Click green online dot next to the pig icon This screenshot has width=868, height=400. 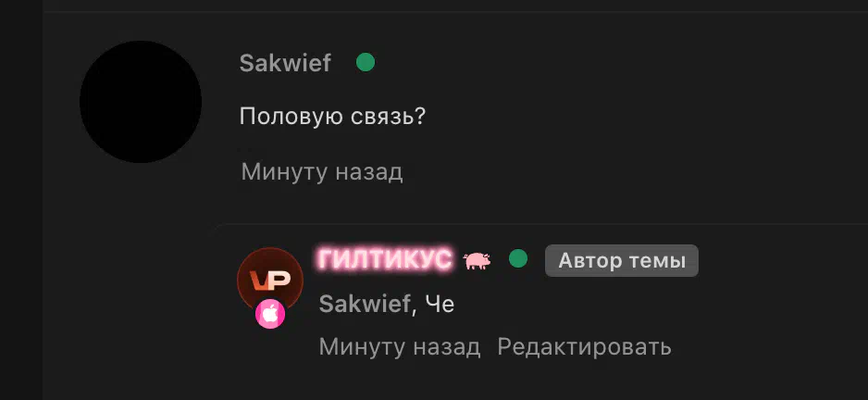(518, 258)
